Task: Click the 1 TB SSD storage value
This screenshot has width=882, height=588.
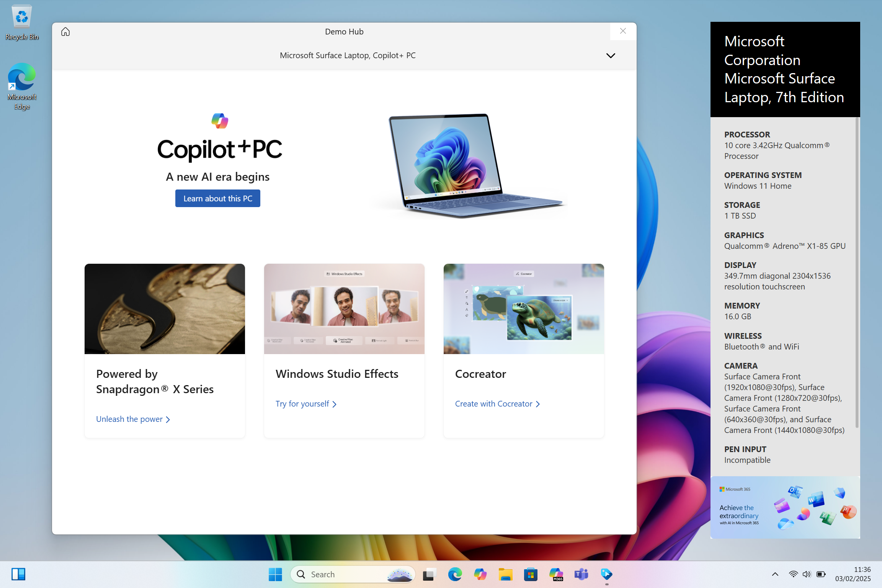Action: (x=740, y=216)
